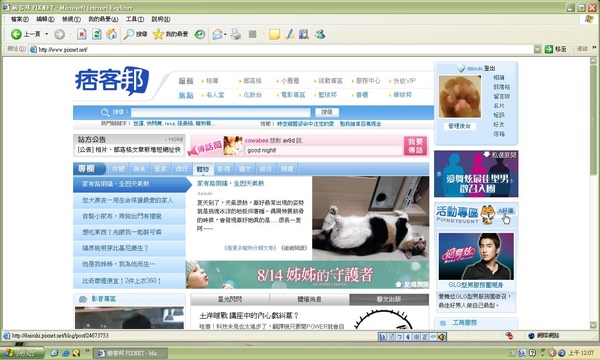Expand the quick launch overflow chevron
The height and width of the screenshot is (360, 600).
pos(87,350)
